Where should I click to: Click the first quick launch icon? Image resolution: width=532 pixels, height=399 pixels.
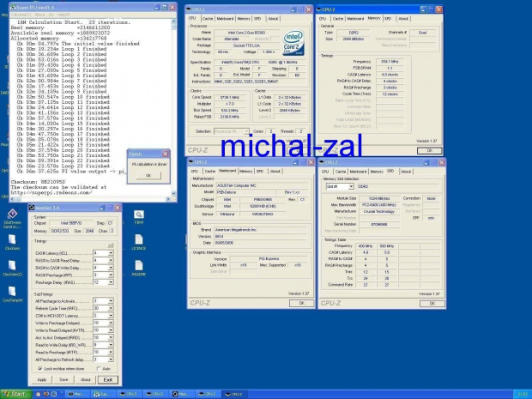(39, 394)
